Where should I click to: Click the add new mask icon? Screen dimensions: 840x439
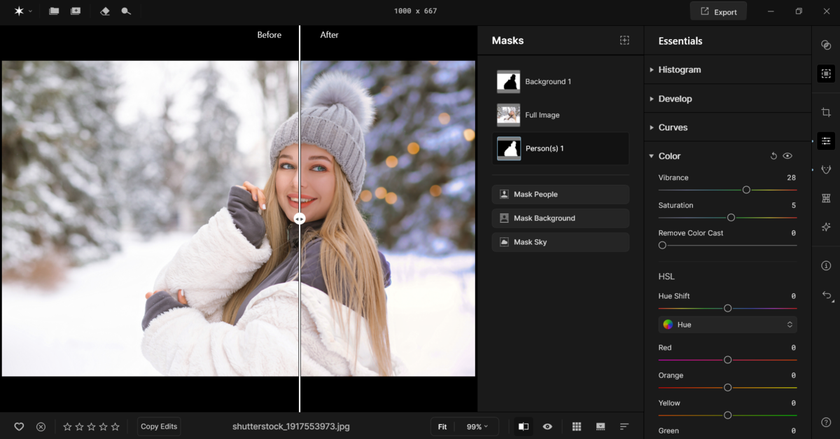click(625, 40)
